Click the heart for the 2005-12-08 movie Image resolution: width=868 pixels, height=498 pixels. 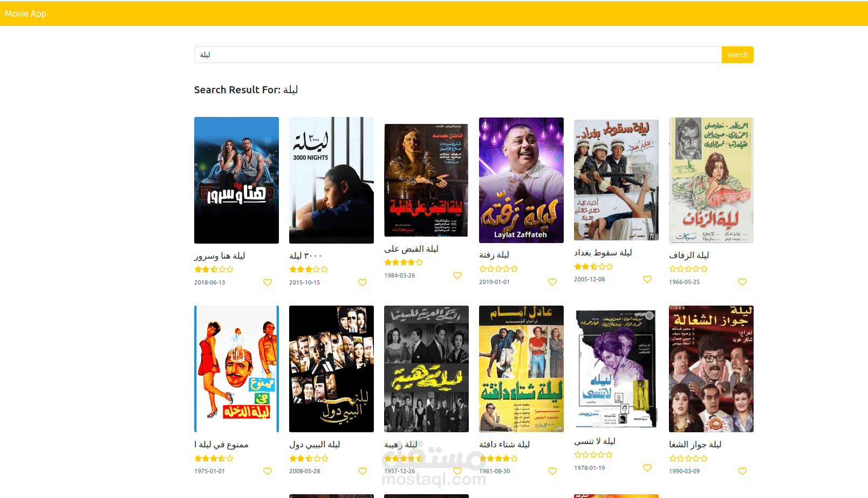pyautogui.click(x=647, y=279)
